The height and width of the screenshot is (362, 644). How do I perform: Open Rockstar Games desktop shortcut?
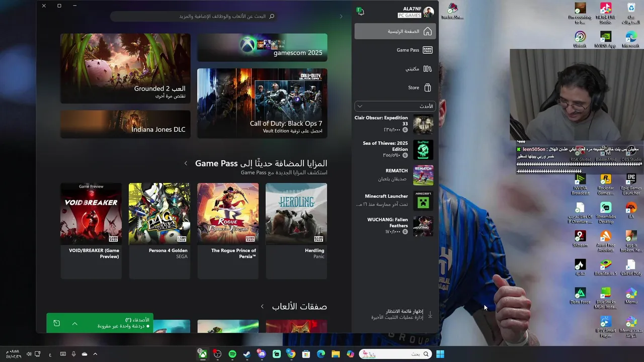coord(605,185)
